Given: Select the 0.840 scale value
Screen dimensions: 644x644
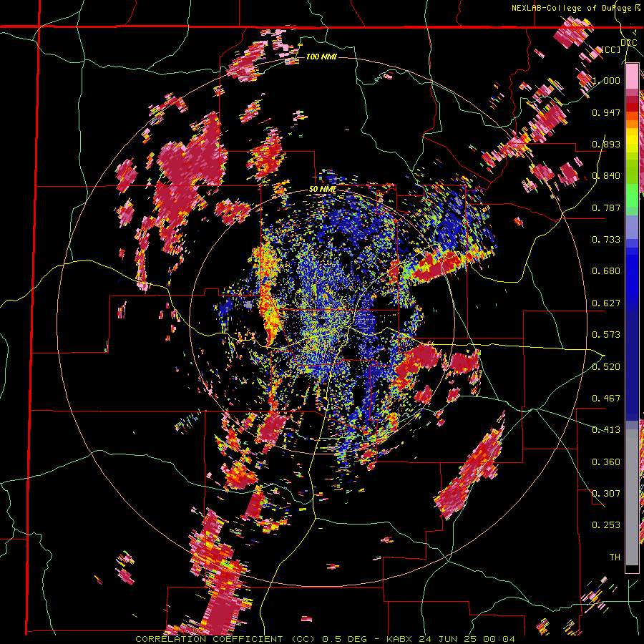Looking at the screenshot, I should click(606, 175).
